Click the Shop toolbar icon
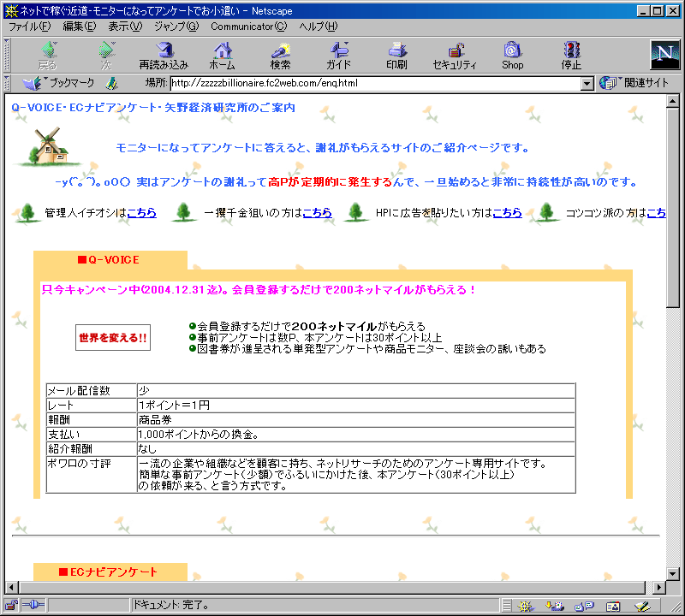The image size is (685, 616). point(512,56)
